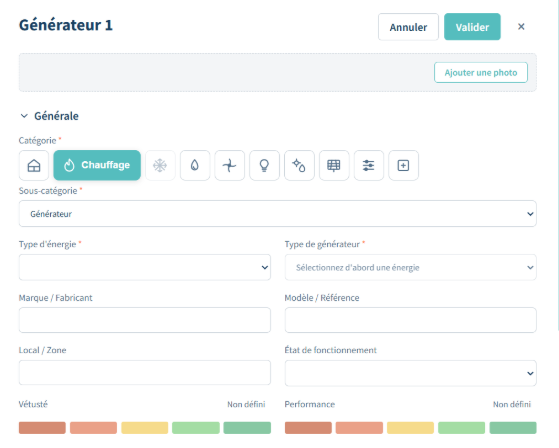Focus the Modèle / Référence input field
Image resolution: width=559 pixels, height=448 pixels.
tap(410, 320)
